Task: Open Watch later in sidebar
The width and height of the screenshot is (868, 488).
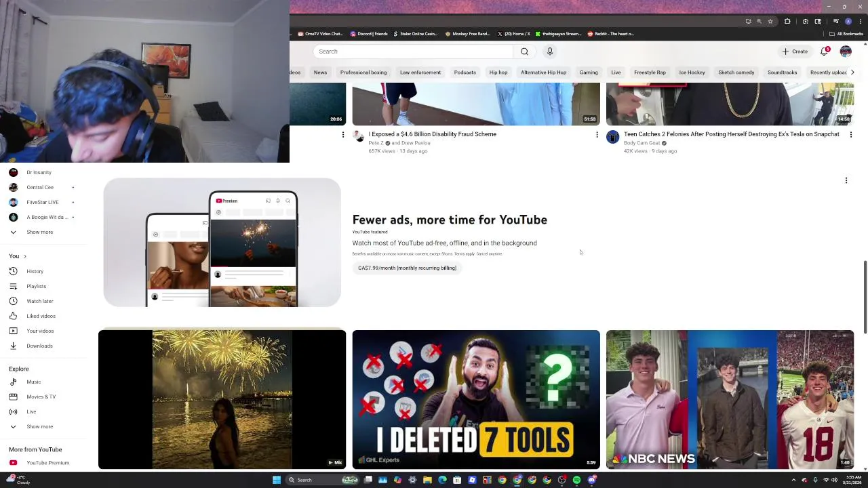Action: 43,301
